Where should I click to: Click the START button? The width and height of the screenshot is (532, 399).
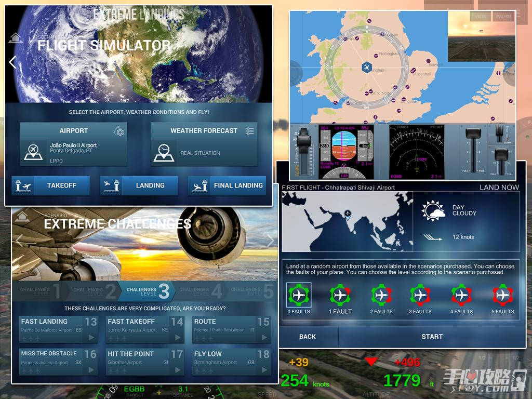(432, 337)
